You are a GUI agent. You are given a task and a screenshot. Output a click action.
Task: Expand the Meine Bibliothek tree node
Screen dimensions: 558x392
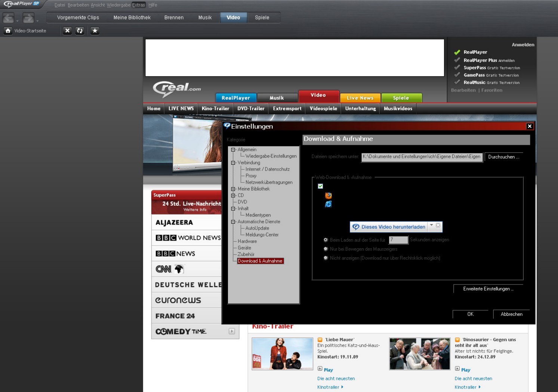pos(233,189)
